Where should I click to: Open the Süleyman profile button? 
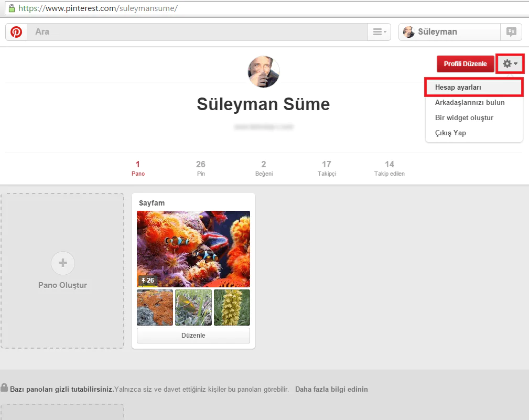[x=449, y=32]
